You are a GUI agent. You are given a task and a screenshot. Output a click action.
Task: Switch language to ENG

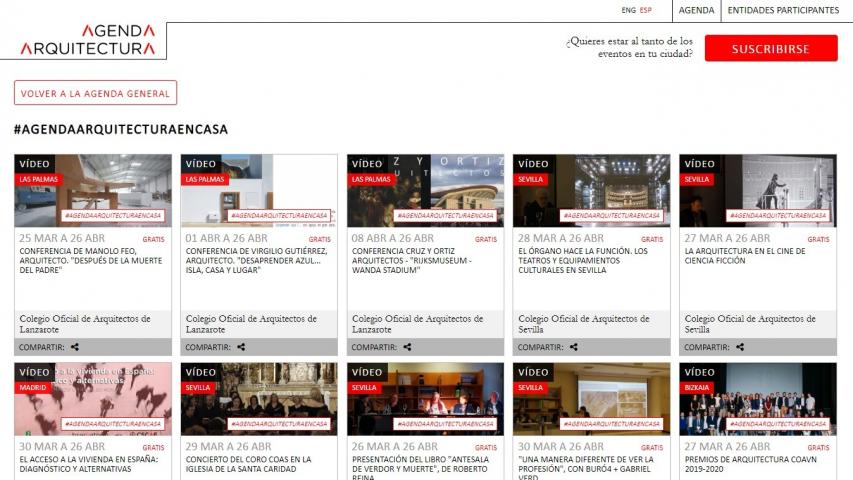click(628, 10)
